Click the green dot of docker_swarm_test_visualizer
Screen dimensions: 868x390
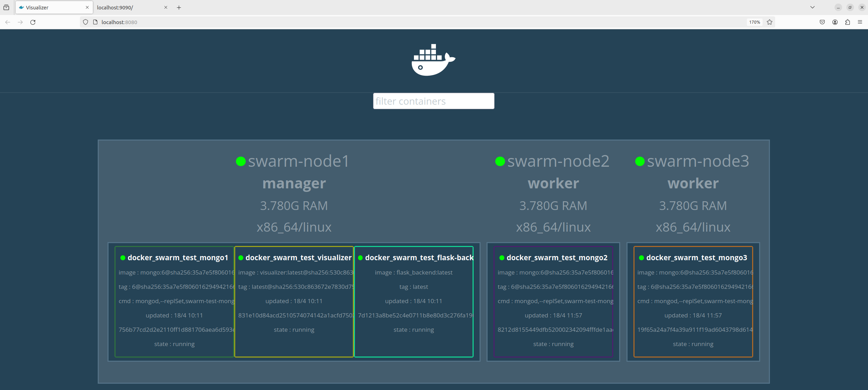[x=240, y=258]
